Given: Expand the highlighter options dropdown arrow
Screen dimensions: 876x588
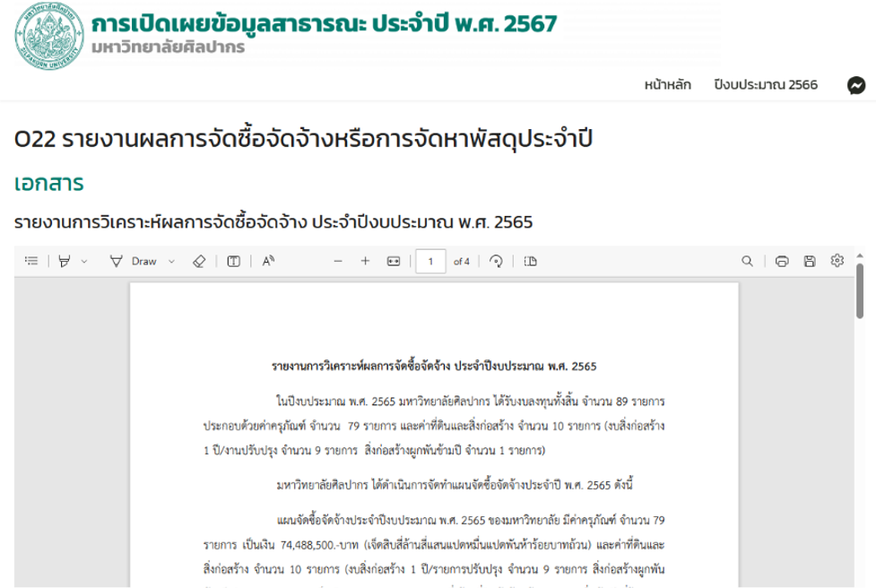Looking at the screenshot, I should pos(84,262).
